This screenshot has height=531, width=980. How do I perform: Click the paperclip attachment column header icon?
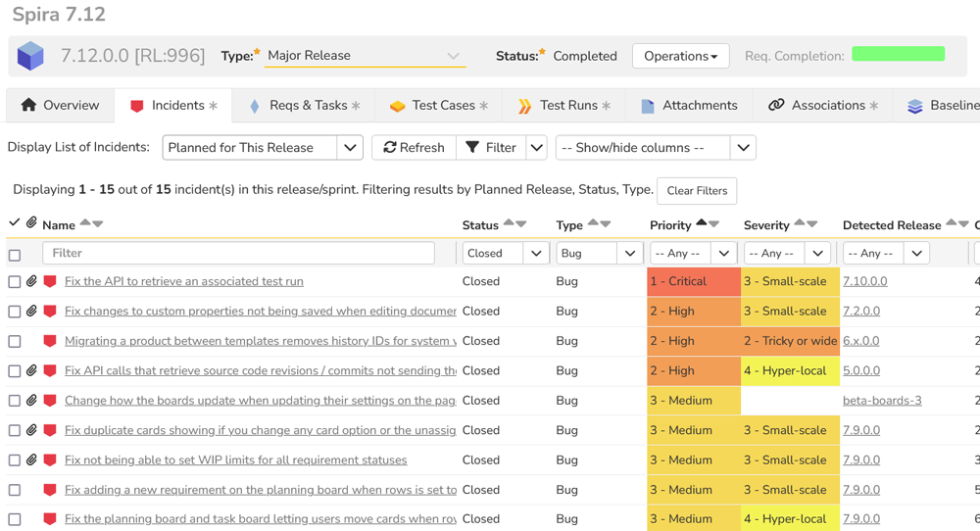click(31, 222)
